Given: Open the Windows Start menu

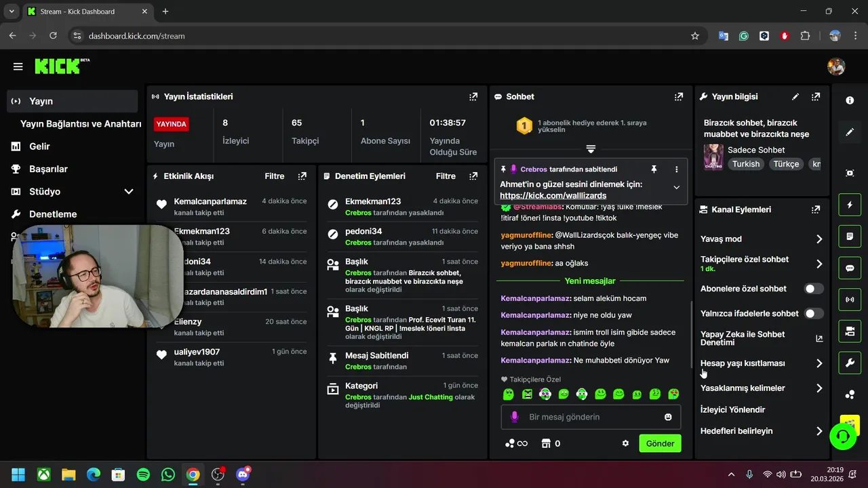Looking at the screenshot, I should (x=18, y=474).
